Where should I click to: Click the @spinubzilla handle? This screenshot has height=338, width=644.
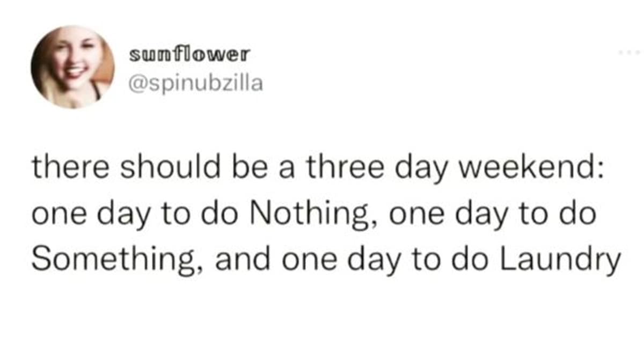[196, 84]
